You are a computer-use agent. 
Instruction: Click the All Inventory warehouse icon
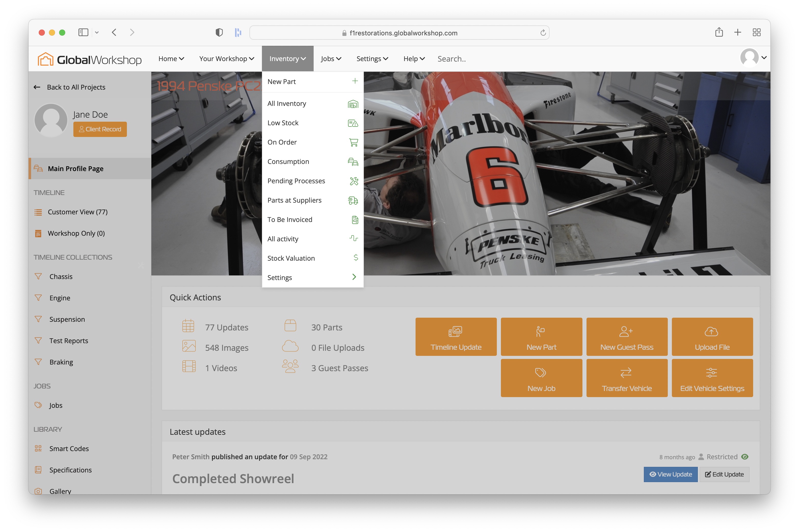pyautogui.click(x=353, y=104)
